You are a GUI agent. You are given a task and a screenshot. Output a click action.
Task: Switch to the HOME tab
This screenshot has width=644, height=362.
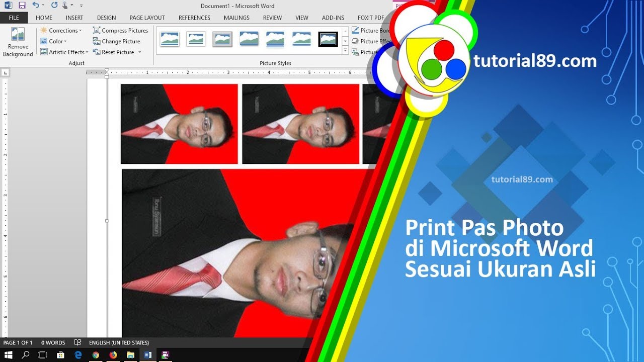[x=44, y=18]
